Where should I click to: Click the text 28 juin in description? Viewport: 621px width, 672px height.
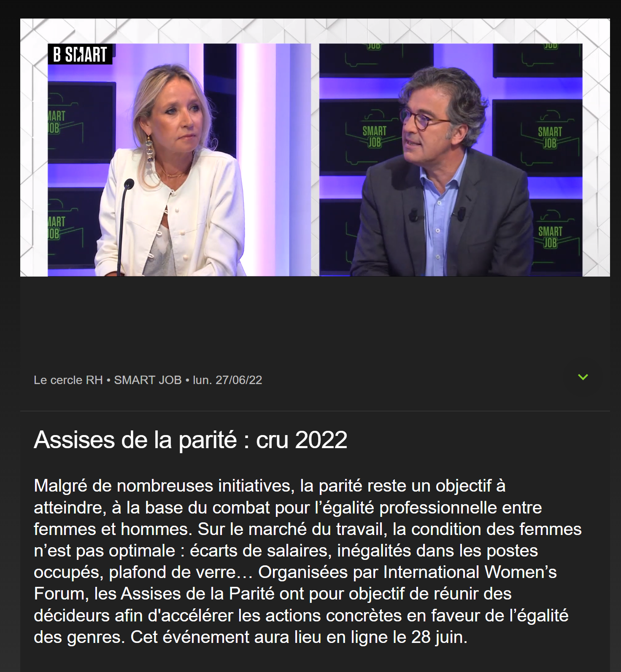point(438,637)
